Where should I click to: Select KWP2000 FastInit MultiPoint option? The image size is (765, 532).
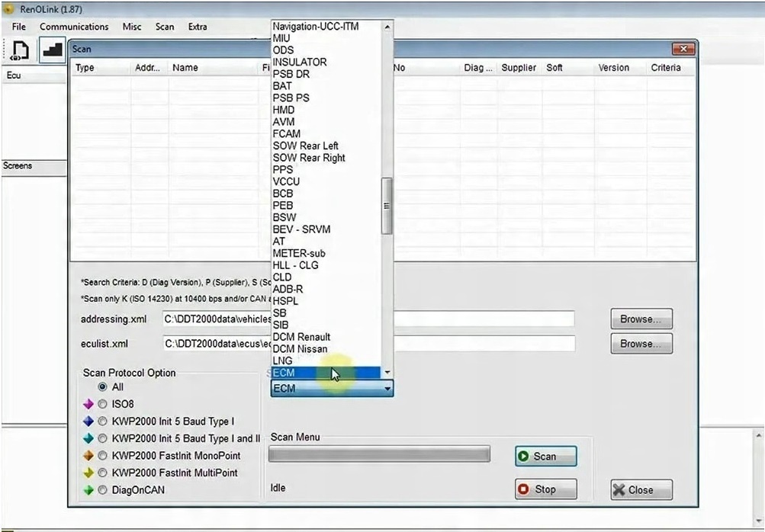coord(102,473)
